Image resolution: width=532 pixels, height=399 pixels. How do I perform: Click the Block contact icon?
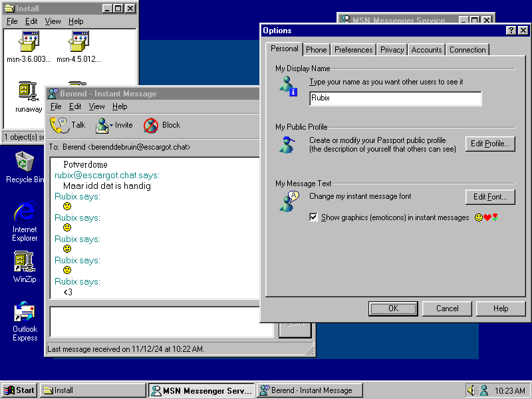point(151,125)
